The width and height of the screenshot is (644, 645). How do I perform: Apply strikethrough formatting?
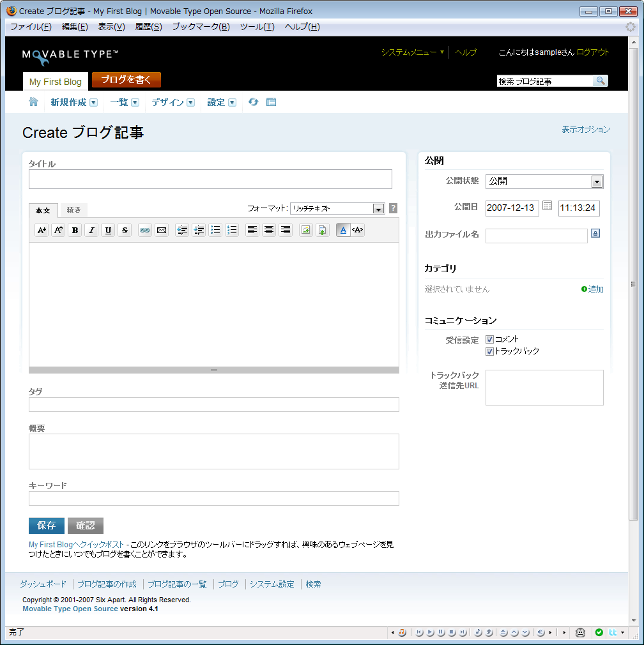pyautogui.click(x=125, y=230)
